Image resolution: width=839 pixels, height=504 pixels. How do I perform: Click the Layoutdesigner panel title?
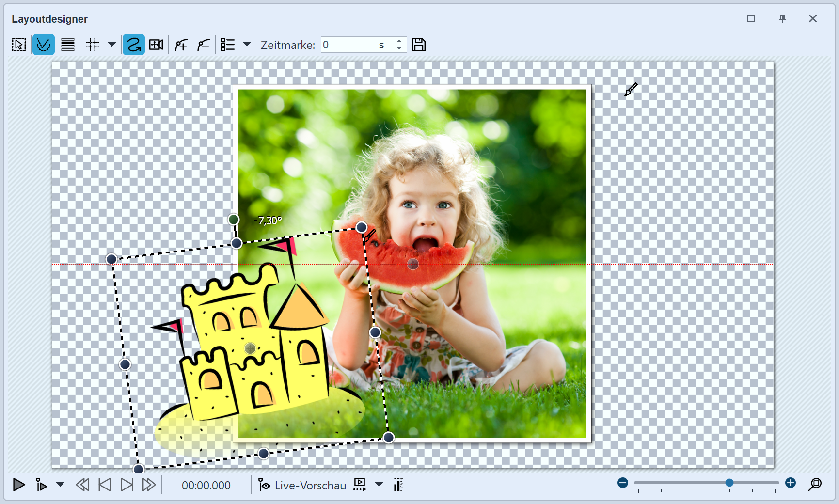[x=50, y=19]
